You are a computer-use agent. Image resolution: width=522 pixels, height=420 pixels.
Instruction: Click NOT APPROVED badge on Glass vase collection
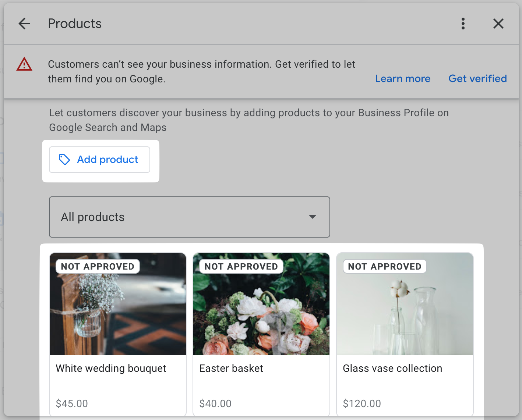click(384, 266)
